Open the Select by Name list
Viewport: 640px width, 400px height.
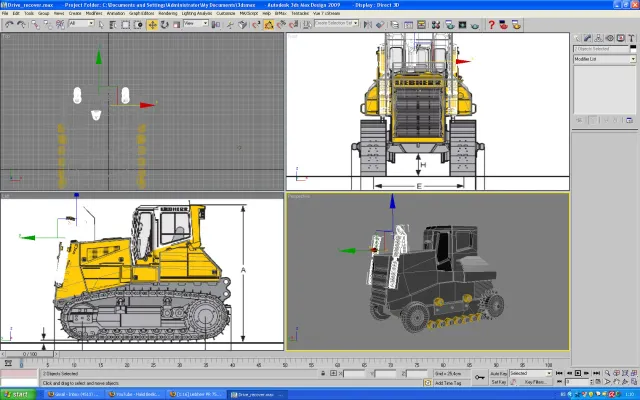113,25
